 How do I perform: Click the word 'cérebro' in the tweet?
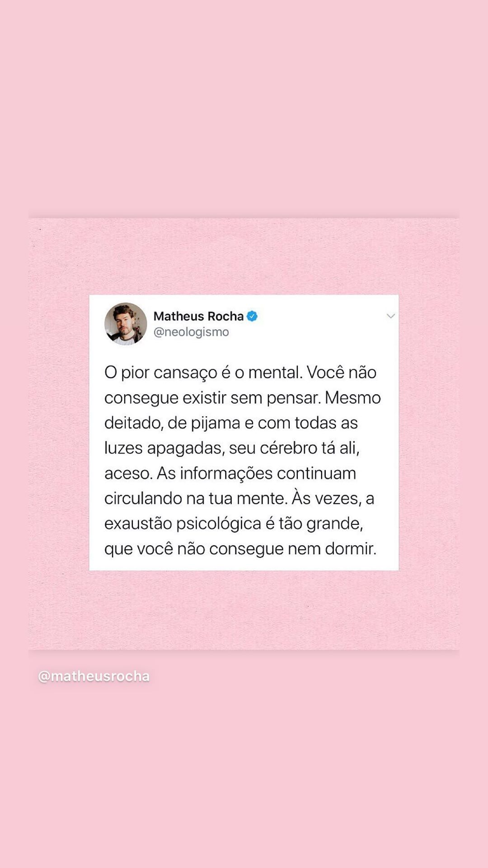(x=289, y=448)
